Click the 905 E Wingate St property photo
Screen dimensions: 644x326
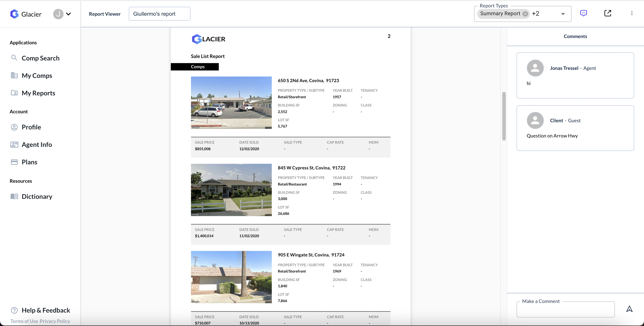[231, 277]
